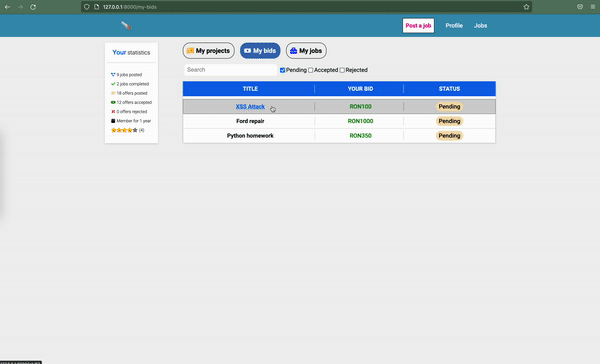Bookmark this page with the star icon
Viewport: 600px width, 364px height.
[526, 7]
